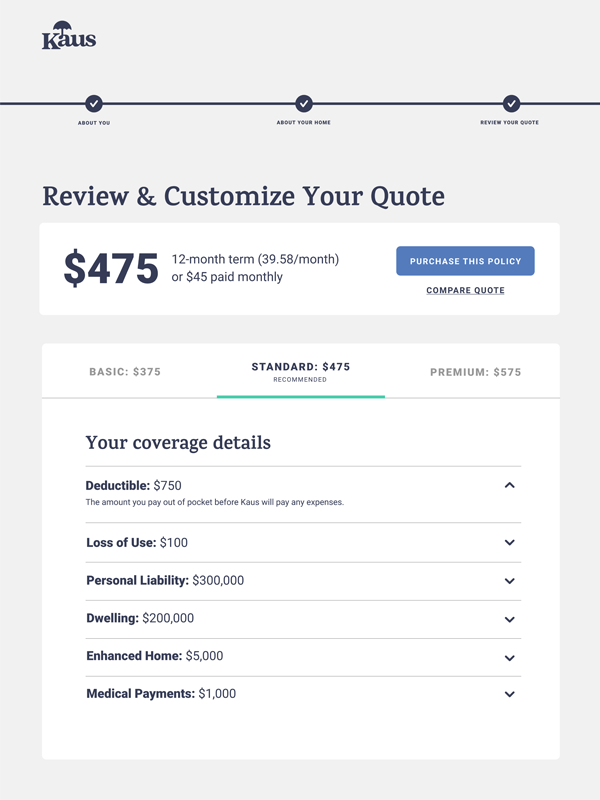Click the Deductible $750 row title
This screenshot has height=800, width=600.
(134, 485)
